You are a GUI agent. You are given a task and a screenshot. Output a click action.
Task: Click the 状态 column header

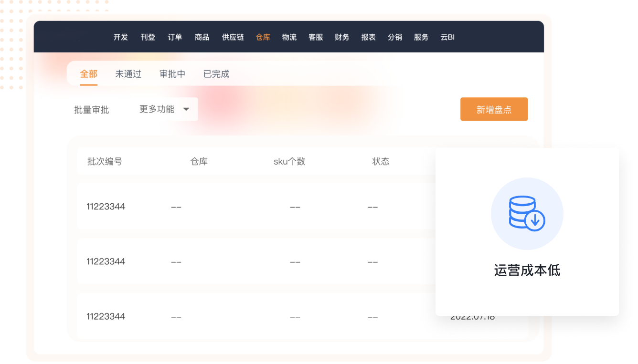(381, 161)
